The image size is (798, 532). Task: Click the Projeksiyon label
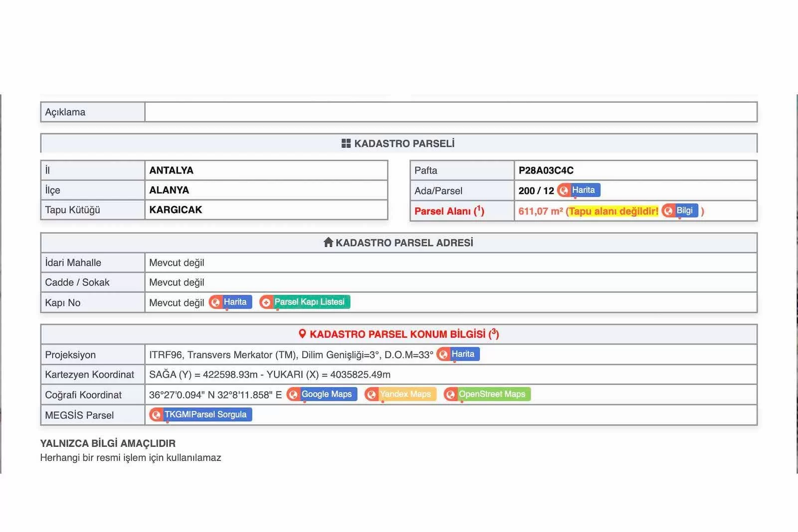tap(70, 355)
